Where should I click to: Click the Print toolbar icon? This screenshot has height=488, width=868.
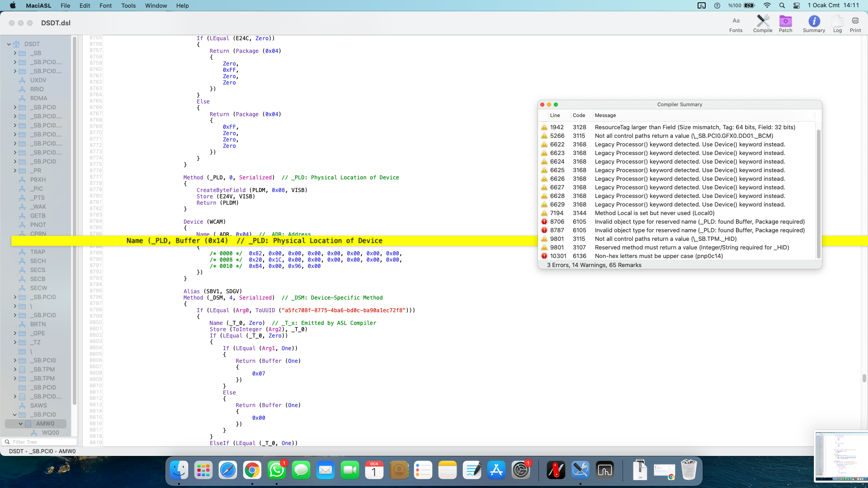[855, 24]
